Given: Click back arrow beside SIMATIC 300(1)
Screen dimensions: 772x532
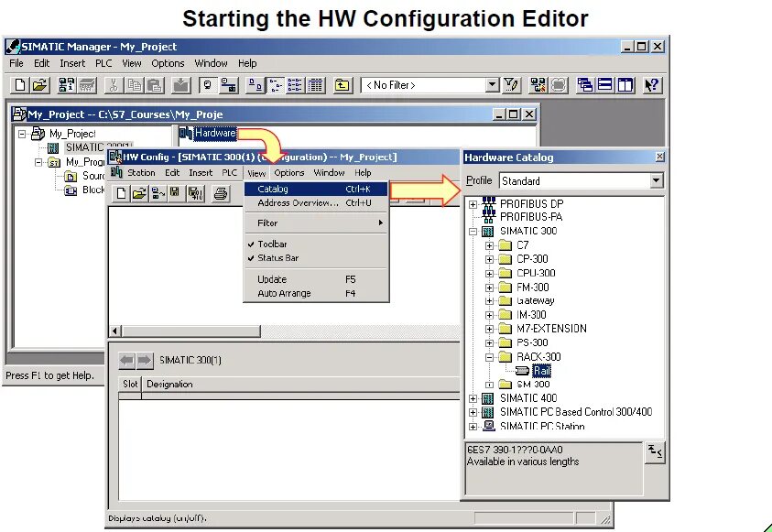Looking at the screenshot, I should pyautogui.click(x=127, y=360).
